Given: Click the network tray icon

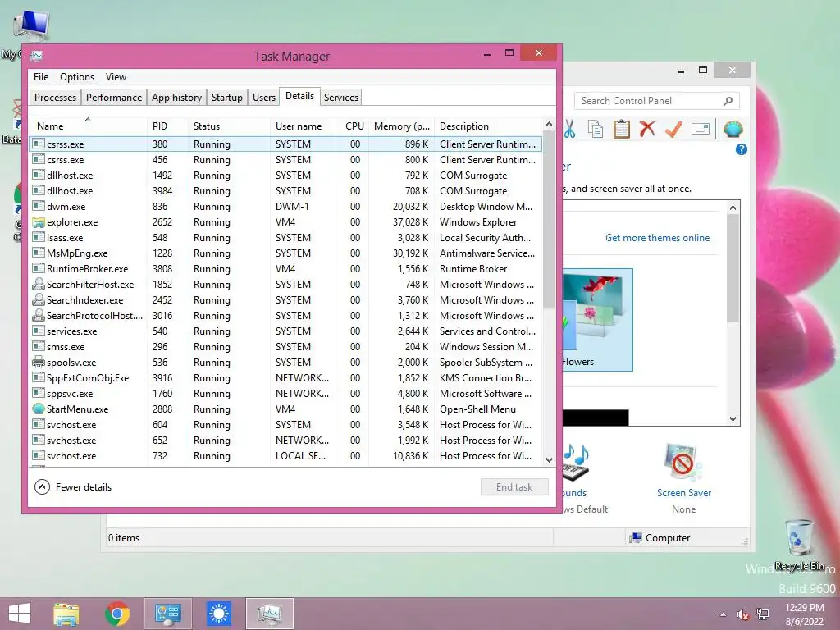Looking at the screenshot, I should 763,614.
